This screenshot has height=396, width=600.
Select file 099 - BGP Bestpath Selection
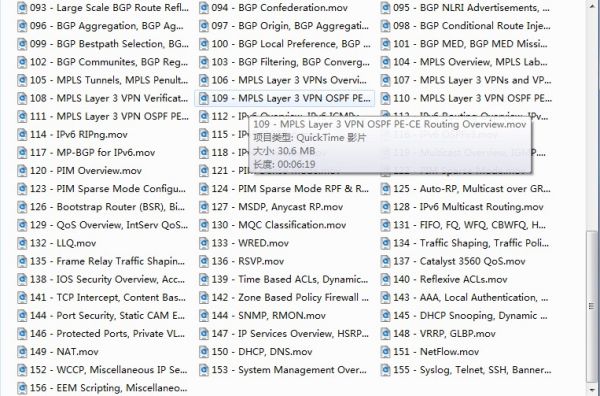coord(103,44)
